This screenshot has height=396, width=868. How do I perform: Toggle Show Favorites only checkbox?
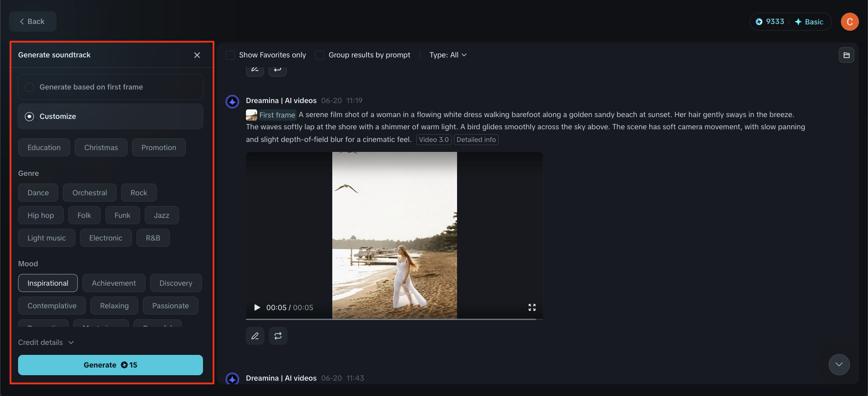click(230, 55)
